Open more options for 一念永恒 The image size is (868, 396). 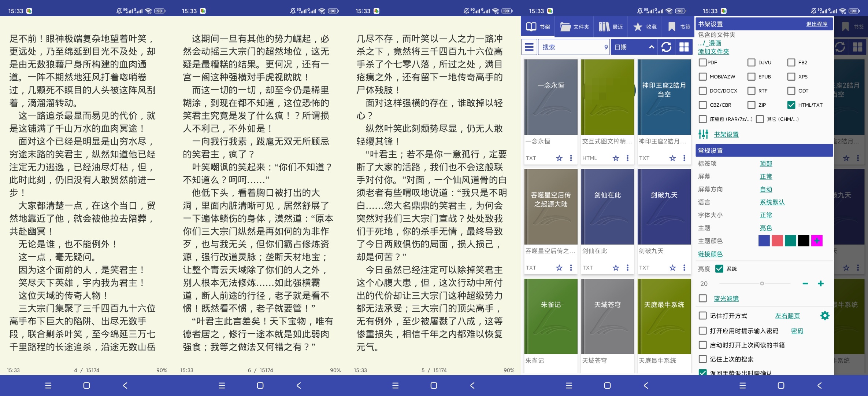pyautogui.click(x=571, y=158)
